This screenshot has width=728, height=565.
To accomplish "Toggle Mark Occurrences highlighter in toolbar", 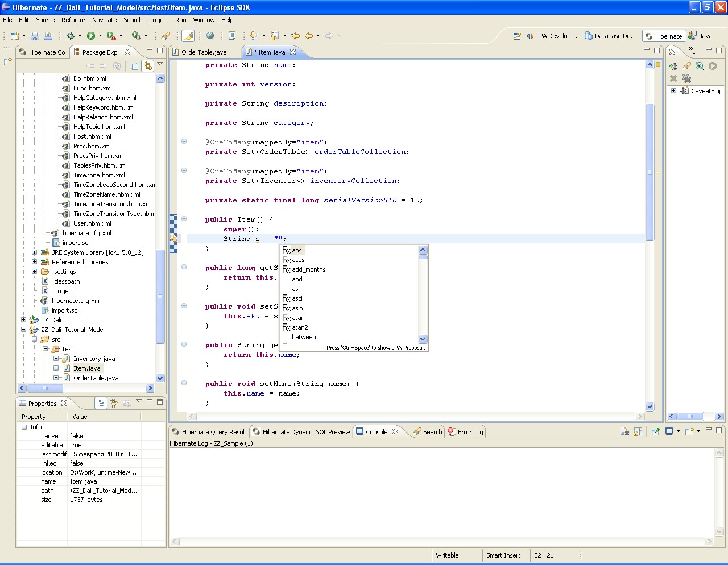I will (188, 36).
